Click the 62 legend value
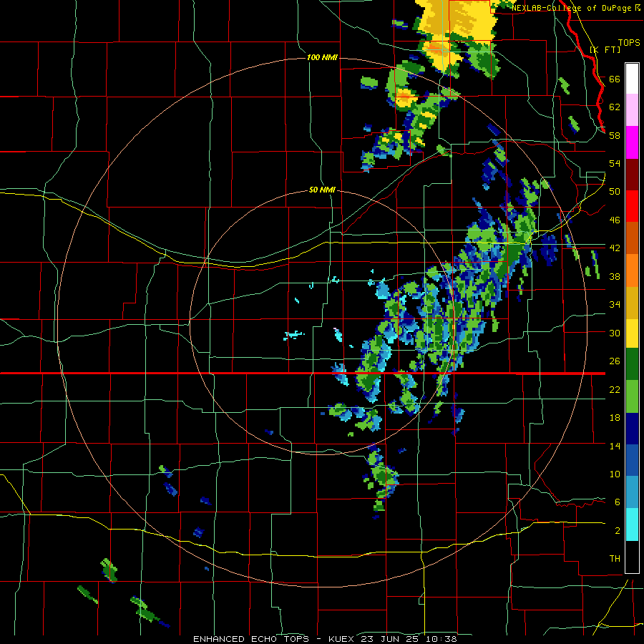644x644 pixels. (x=615, y=107)
